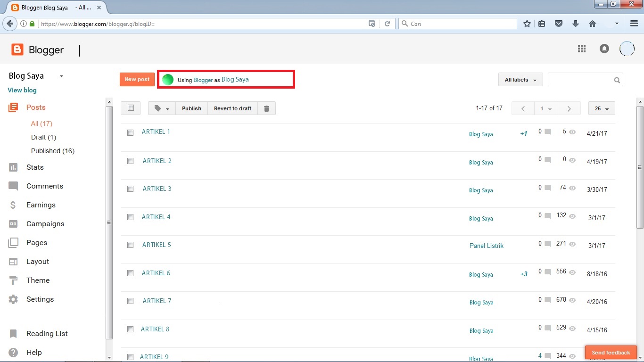The image size is (644, 362).
Task: Open Posts section in sidebar
Action: pos(36,107)
